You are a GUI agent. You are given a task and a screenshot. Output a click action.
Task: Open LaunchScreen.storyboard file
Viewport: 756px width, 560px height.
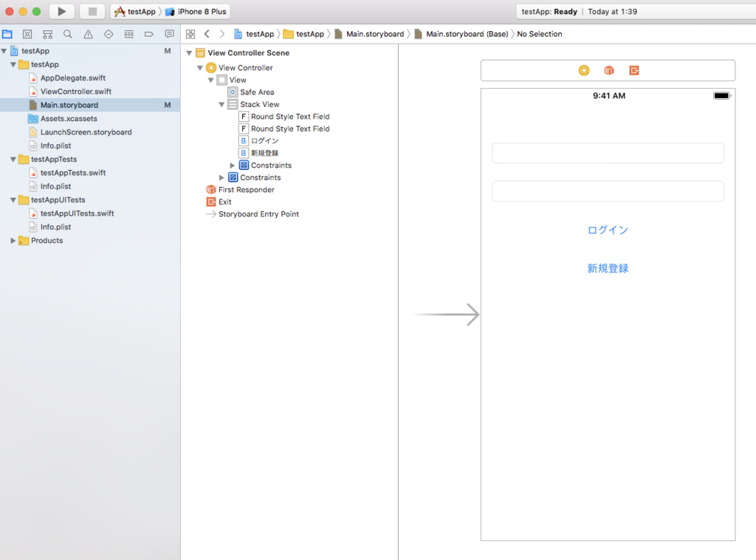pos(86,132)
